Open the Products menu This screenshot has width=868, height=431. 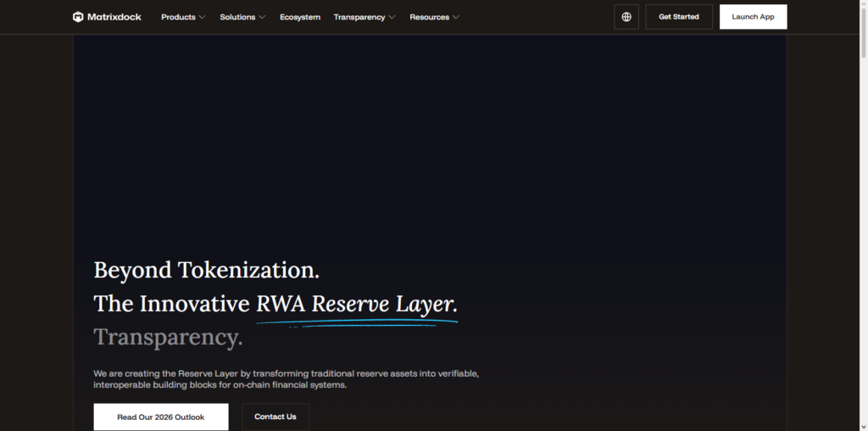pyautogui.click(x=183, y=17)
